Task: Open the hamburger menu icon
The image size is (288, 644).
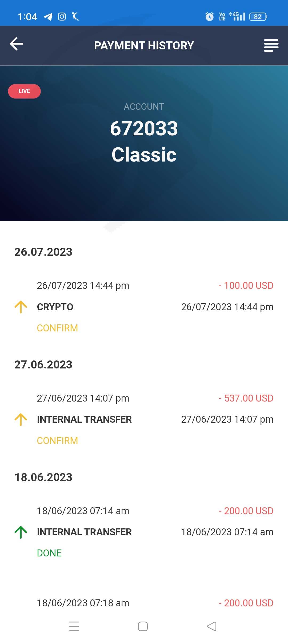Action: 271,45
